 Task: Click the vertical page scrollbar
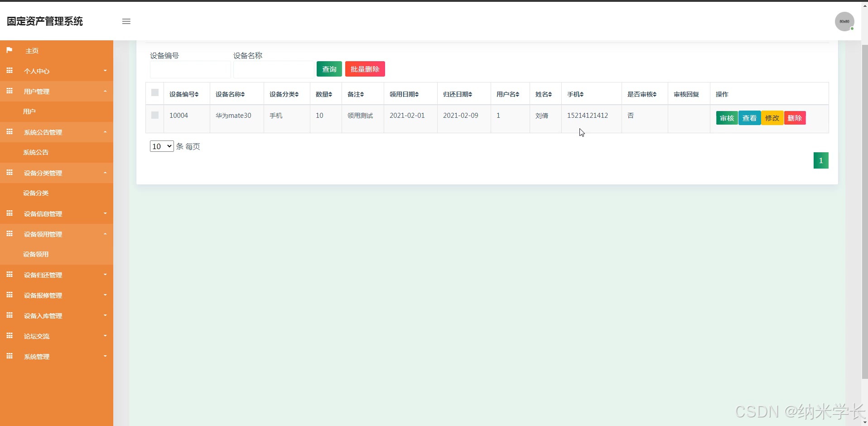864,211
